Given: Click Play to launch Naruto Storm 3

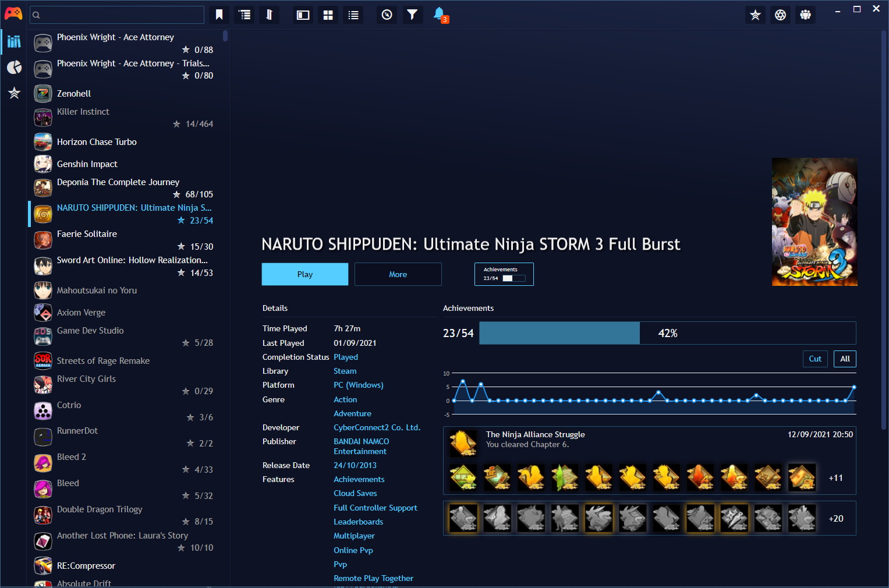Looking at the screenshot, I should point(305,274).
